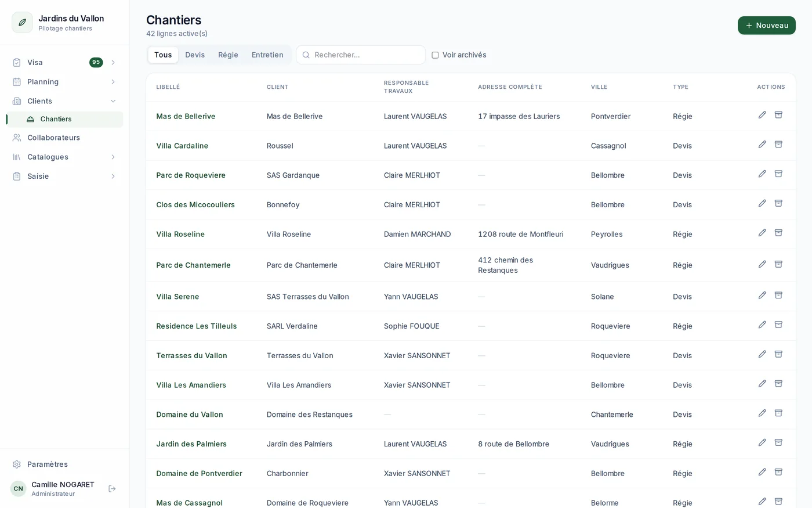This screenshot has height=508, width=812.
Task: Archive Clos des Micocouliers chantier
Action: [778, 204]
